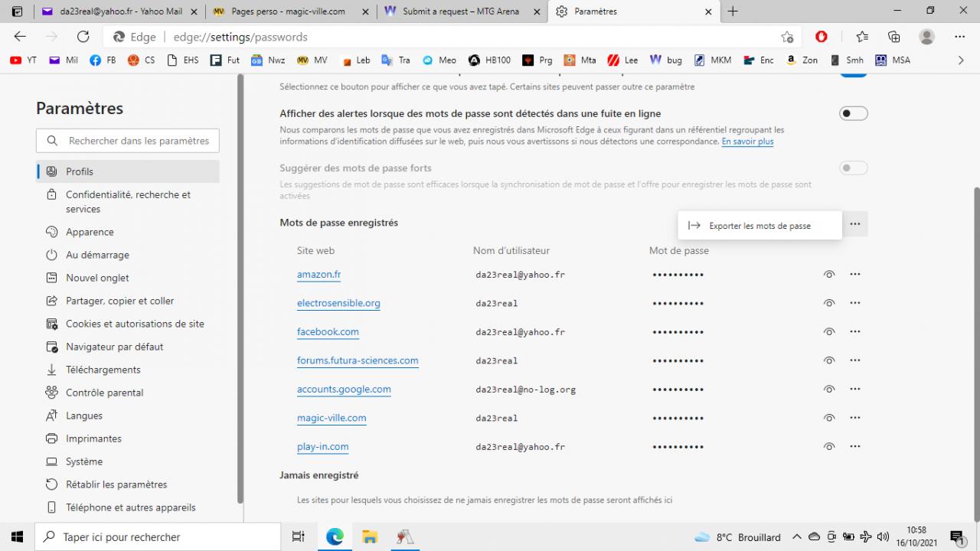Open the MKM bookmark

tap(713, 60)
